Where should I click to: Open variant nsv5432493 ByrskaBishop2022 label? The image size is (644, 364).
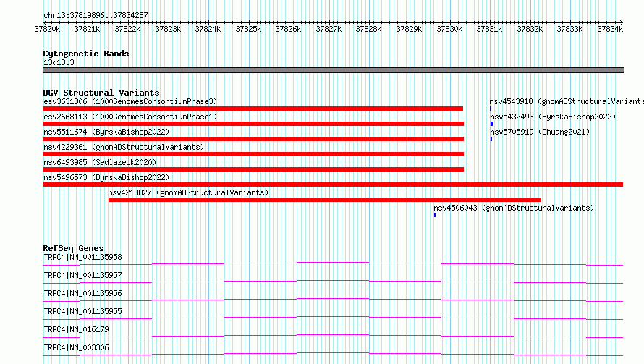click(553, 117)
